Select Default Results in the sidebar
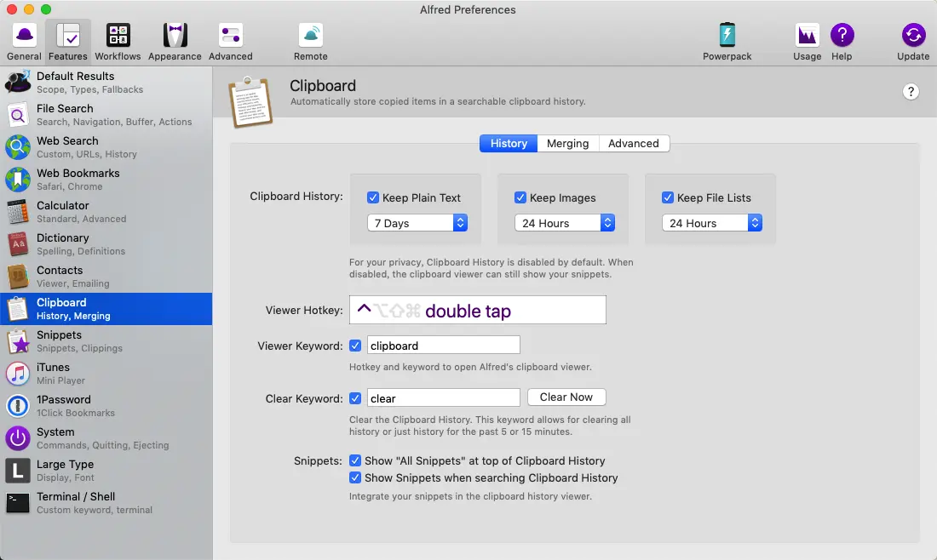Screen dimensions: 937x560 point(106,83)
